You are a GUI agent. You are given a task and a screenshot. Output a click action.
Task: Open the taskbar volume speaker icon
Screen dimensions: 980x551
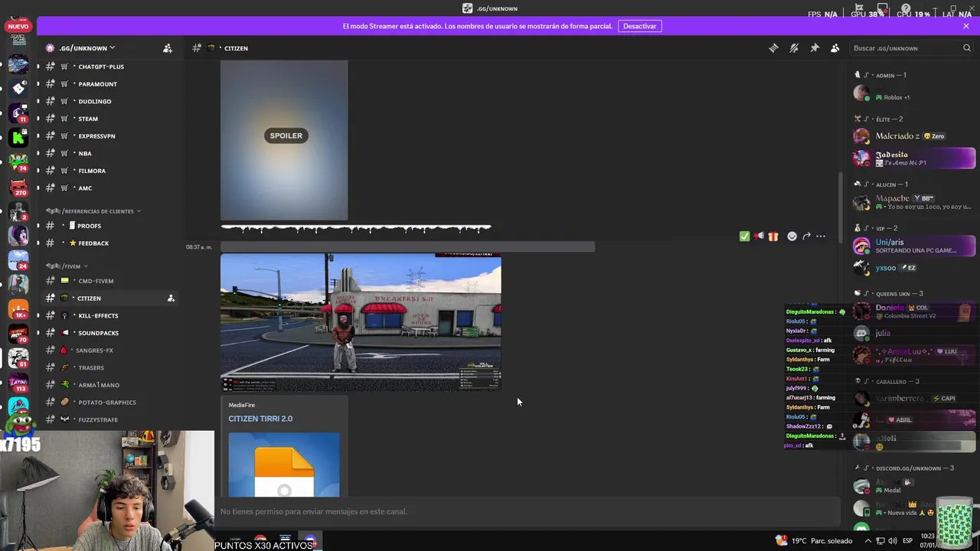pyautogui.click(x=893, y=541)
